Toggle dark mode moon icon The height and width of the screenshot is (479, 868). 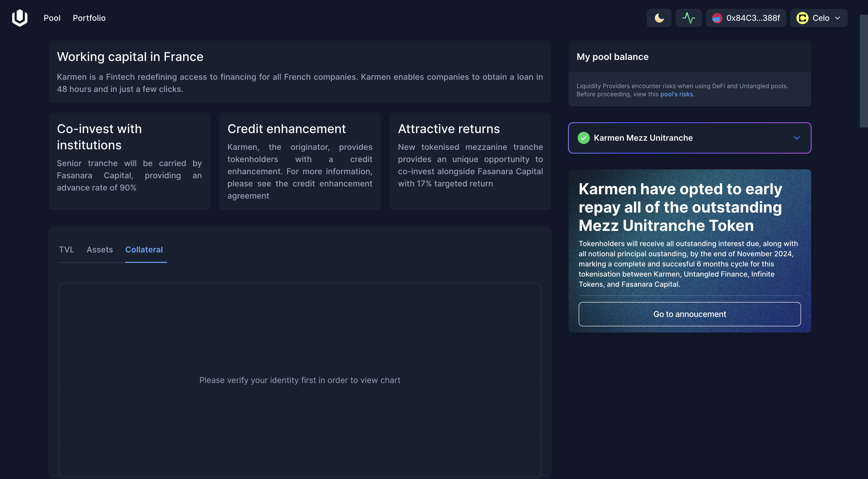coord(659,18)
